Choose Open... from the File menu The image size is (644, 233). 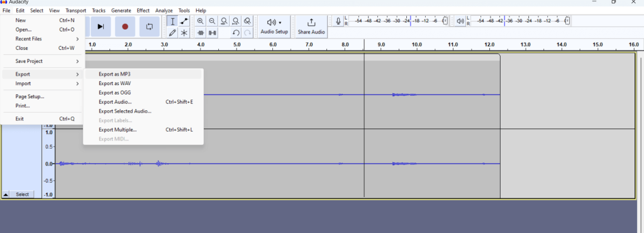43,30
